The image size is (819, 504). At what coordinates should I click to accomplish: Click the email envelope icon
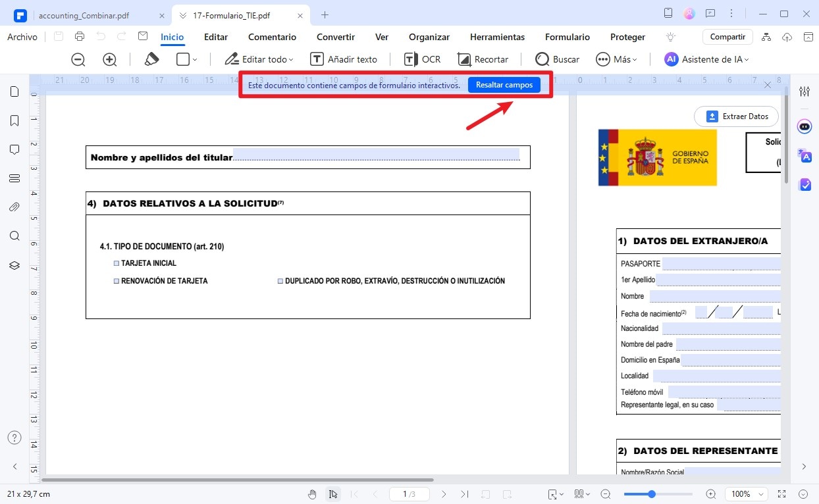click(x=143, y=37)
